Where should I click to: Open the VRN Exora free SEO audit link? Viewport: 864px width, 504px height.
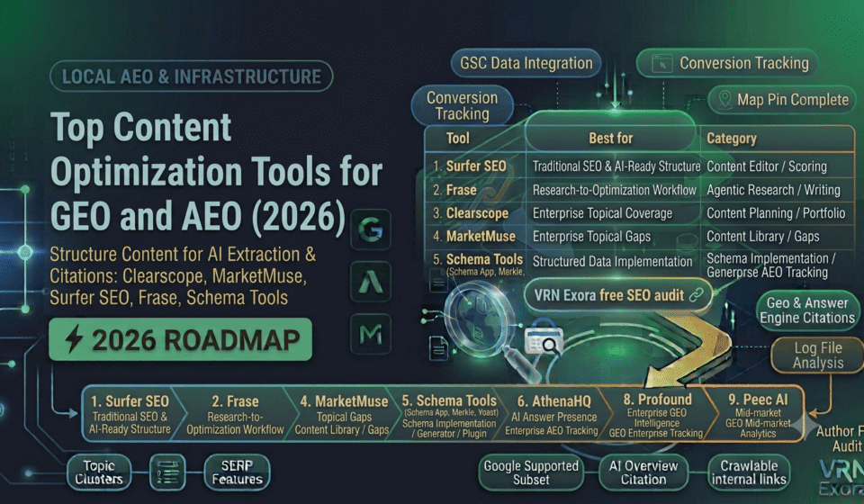pos(618,295)
